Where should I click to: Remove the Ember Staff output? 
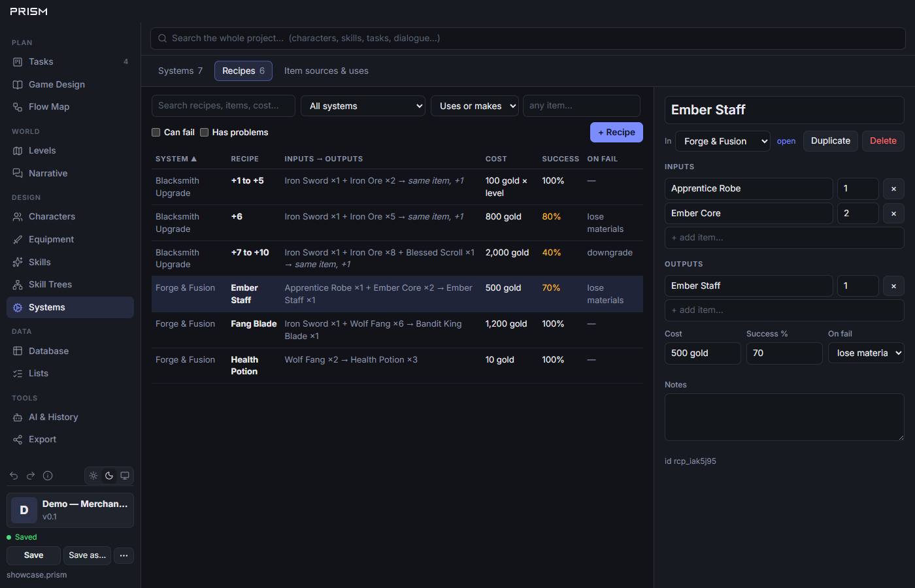point(893,286)
